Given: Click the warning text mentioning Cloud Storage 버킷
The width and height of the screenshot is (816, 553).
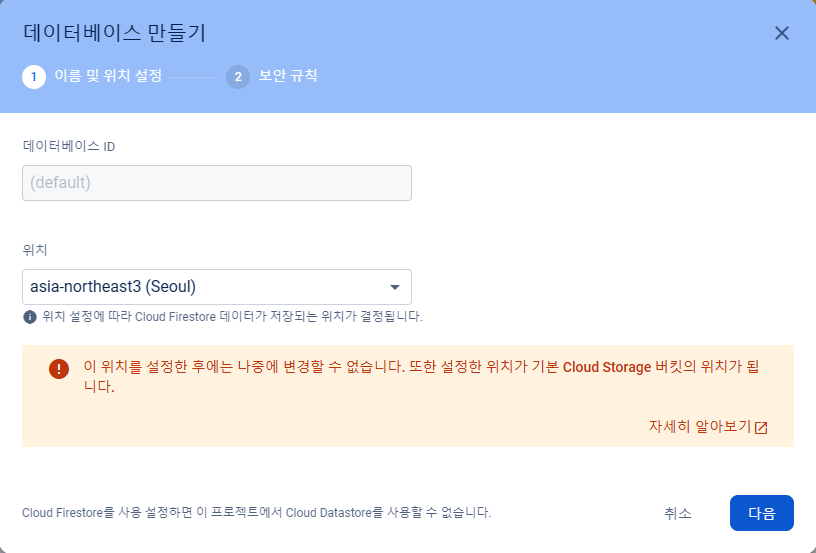Looking at the screenshot, I should click(x=421, y=376).
